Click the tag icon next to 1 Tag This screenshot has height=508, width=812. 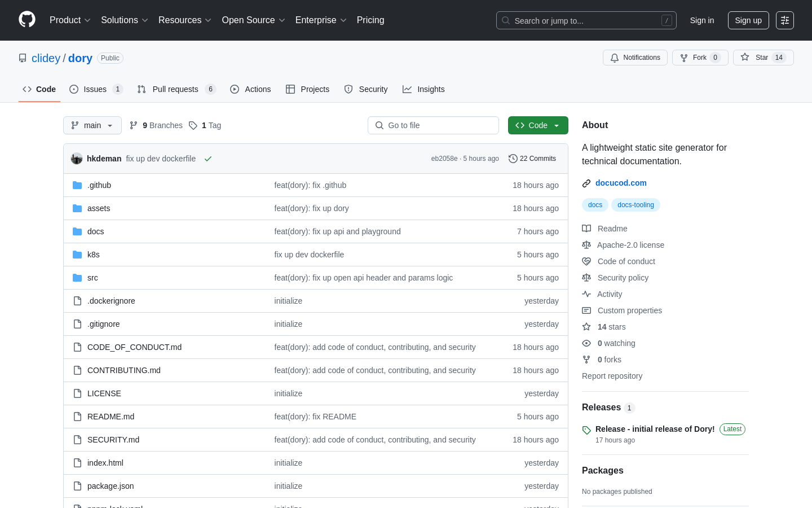click(x=193, y=125)
